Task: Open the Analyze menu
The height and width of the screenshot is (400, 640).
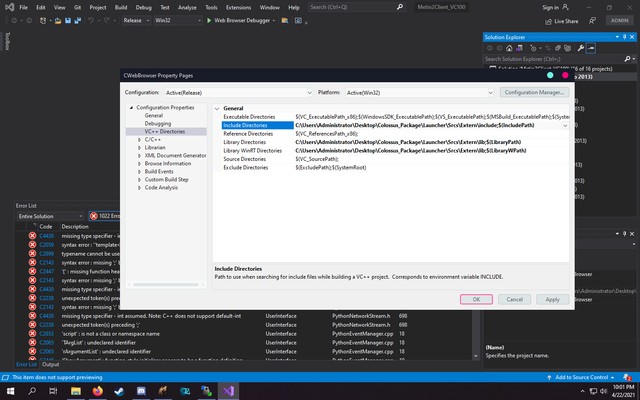Action: click(187, 7)
